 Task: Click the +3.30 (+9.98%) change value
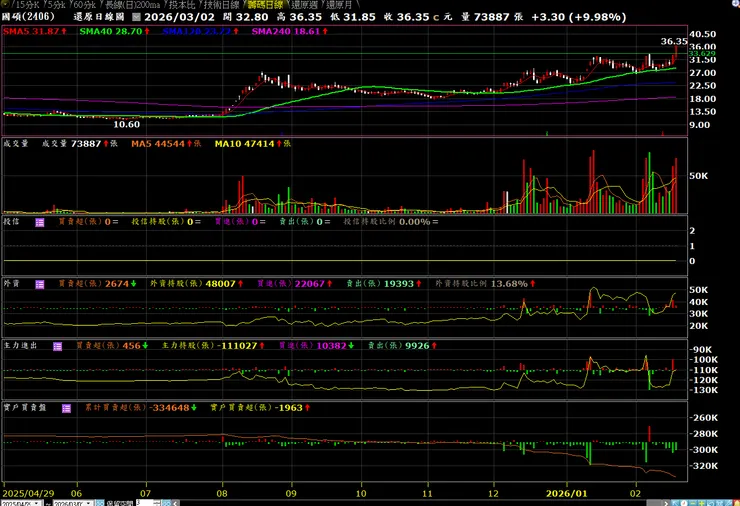579,17
